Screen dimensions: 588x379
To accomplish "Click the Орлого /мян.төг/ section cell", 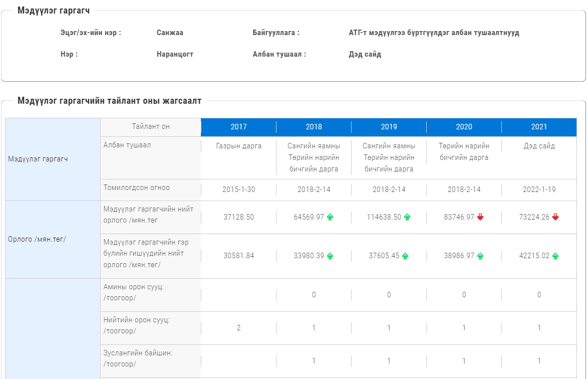I will coord(37,239).
